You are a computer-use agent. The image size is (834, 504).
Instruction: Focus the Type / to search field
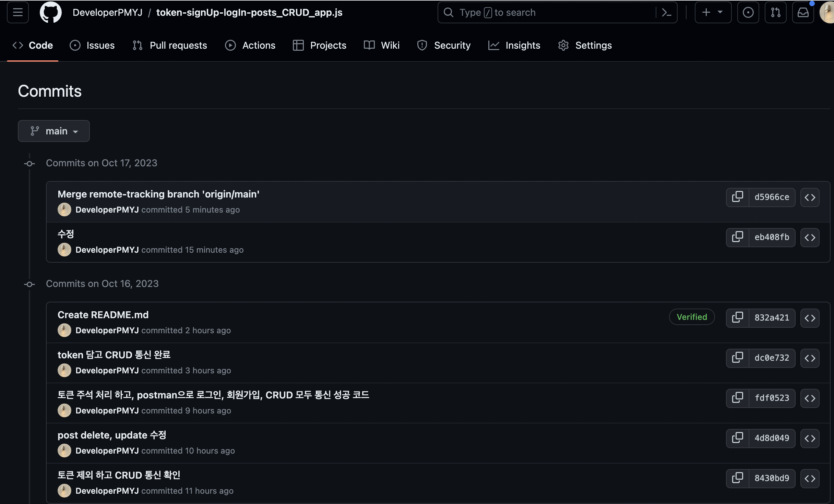549,12
